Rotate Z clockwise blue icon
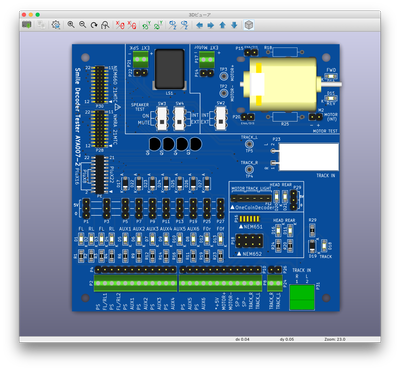 point(173,25)
